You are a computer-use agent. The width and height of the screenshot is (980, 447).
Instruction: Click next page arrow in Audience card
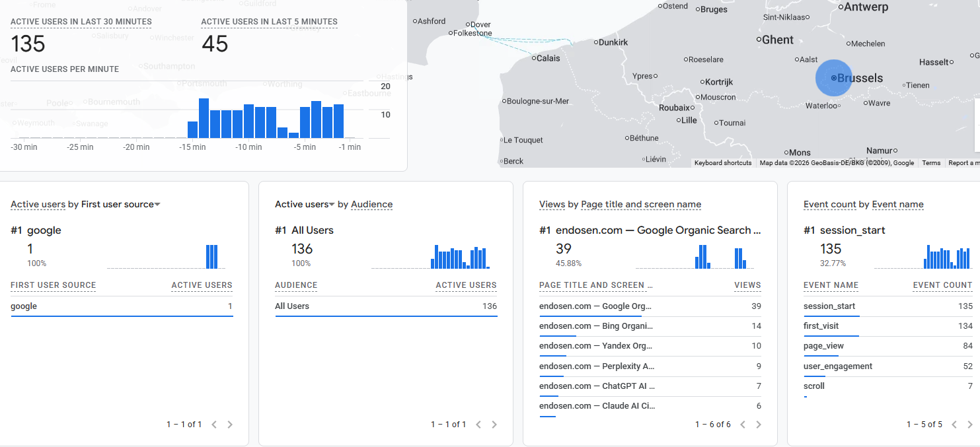(494, 425)
